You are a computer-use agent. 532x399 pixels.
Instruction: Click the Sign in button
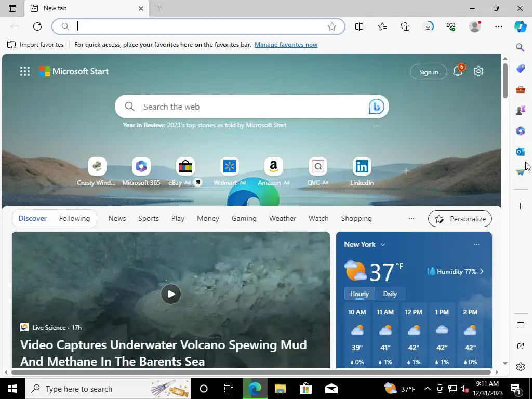pyautogui.click(x=429, y=72)
